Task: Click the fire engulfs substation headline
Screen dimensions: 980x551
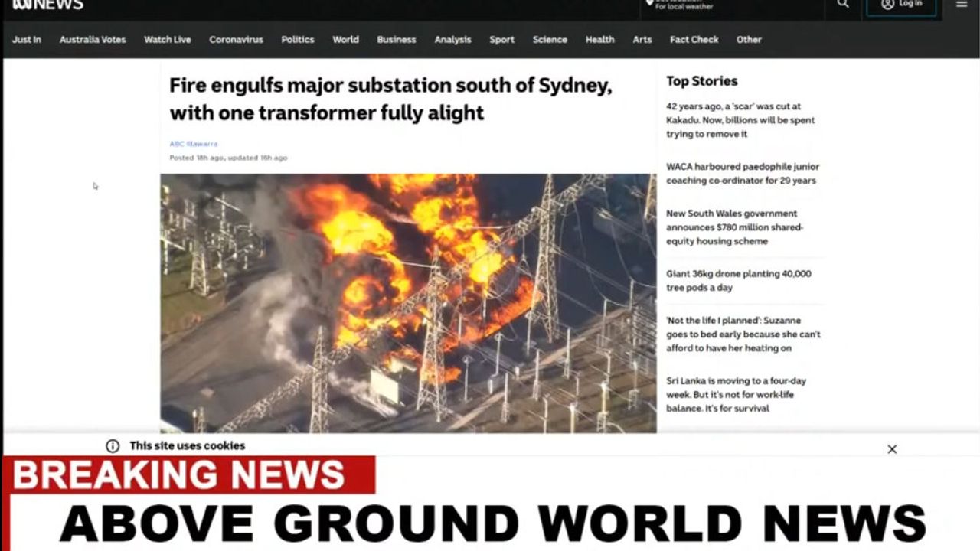Action: pyautogui.click(x=390, y=99)
